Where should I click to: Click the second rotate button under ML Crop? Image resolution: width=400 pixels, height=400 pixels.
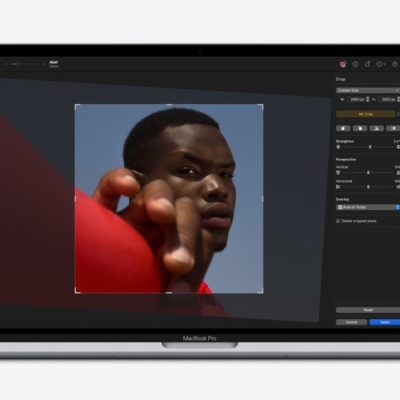coord(360,128)
